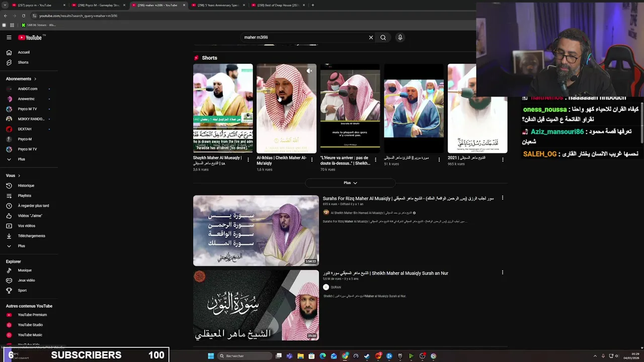
Task: Play the Shaykh Maher Al Mueaqly short thumbnail
Action: [223, 108]
